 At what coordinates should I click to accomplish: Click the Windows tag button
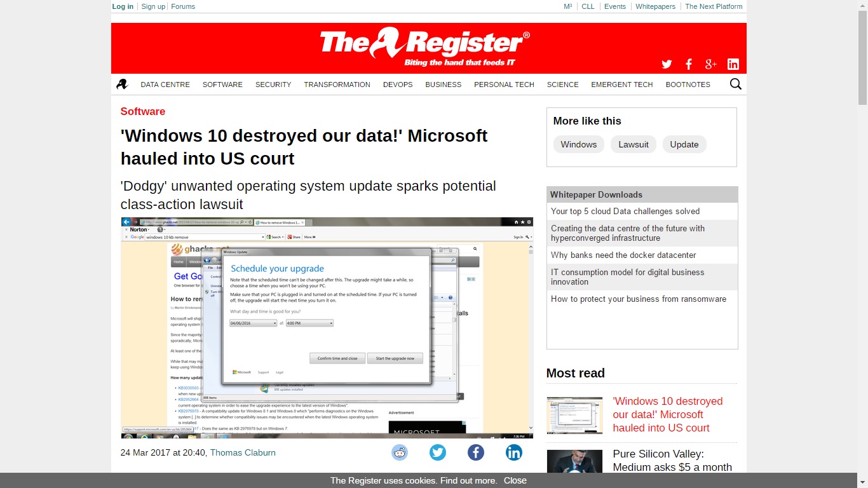(x=578, y=144)
